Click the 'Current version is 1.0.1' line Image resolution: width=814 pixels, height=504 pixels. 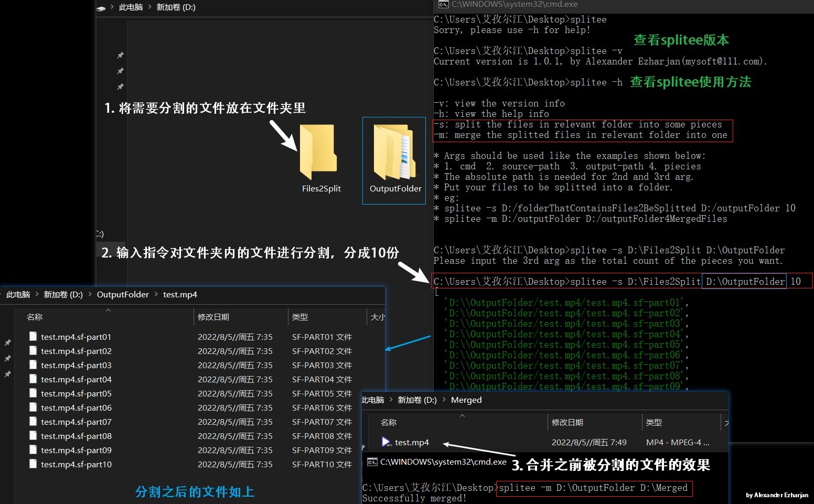click(601, 61)
